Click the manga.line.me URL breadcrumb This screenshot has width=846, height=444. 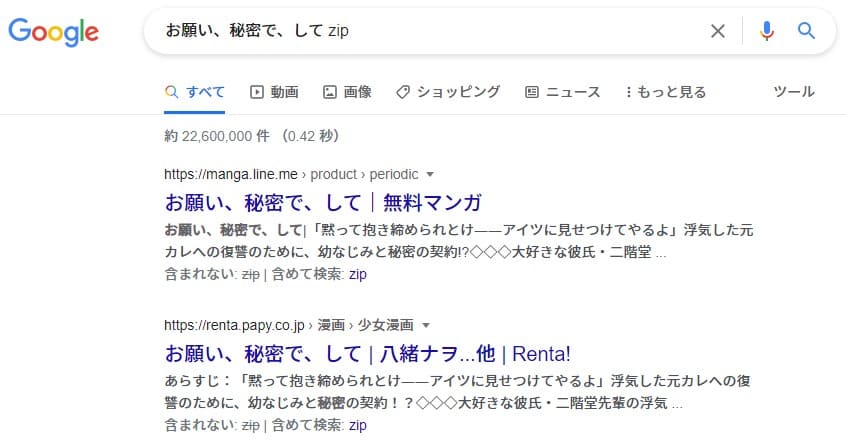pos(291,174)
